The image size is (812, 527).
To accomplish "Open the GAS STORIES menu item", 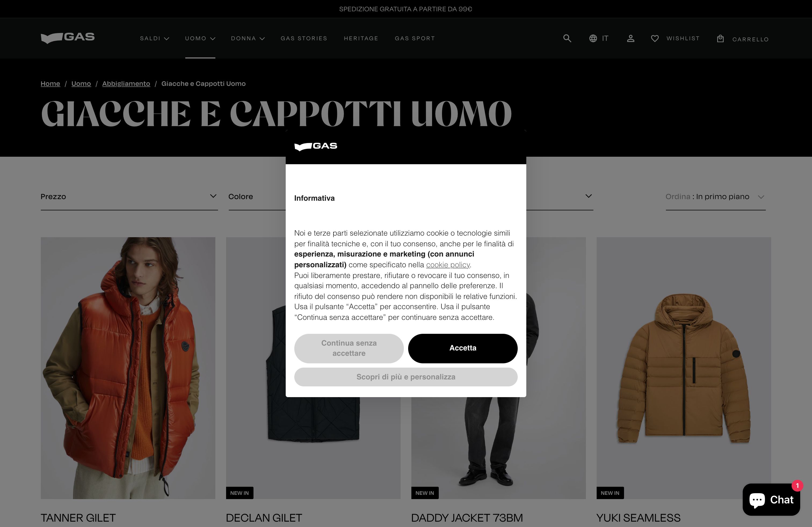I will point(304,38).
